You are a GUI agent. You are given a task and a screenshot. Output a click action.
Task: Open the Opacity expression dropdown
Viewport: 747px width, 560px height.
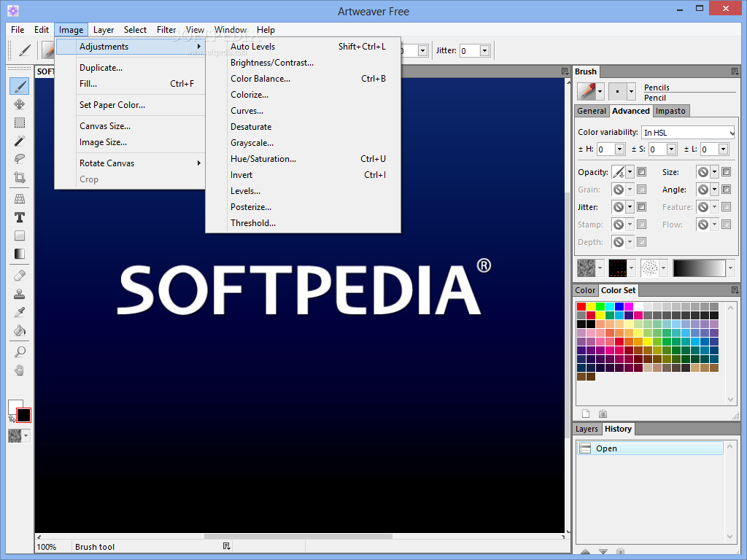coord(630,172)
